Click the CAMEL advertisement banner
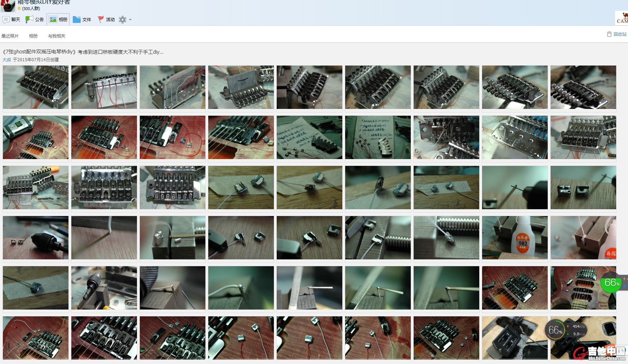This screenshot has width=628, height=364. coord(622,18)
